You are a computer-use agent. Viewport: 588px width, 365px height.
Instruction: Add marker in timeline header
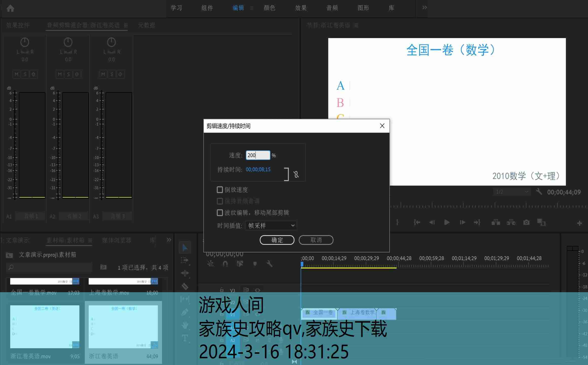coord(255,264)
